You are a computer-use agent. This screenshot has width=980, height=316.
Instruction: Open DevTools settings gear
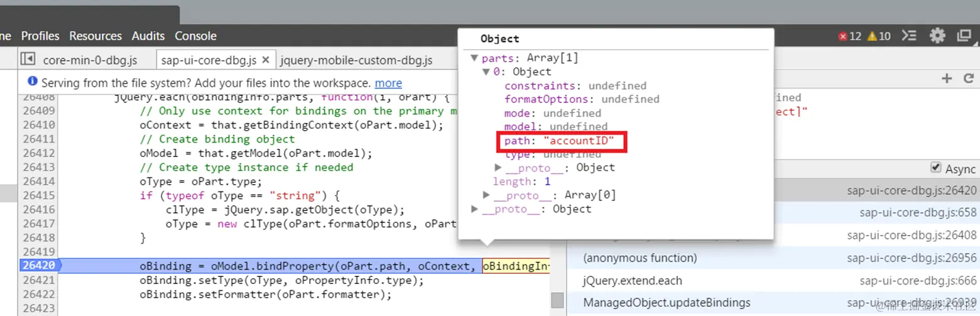click(937, 36)
